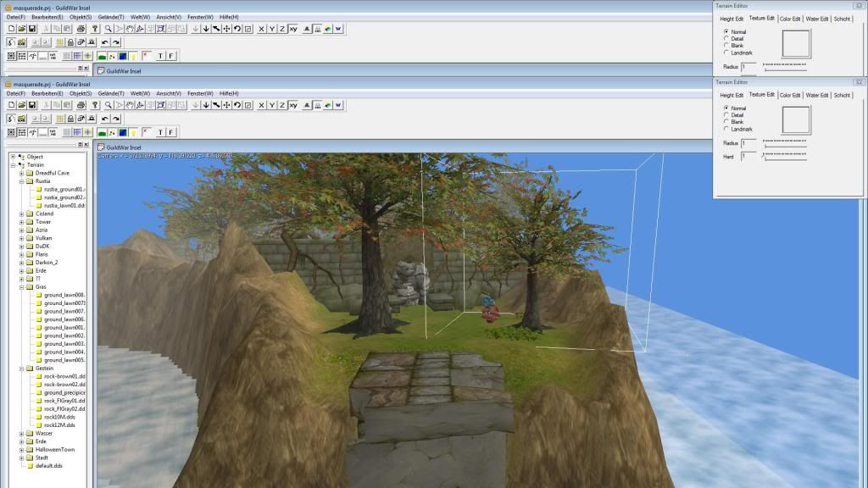Select magnifier zoom tool in lower window
The image size is (868, 488).
[108, 105]
